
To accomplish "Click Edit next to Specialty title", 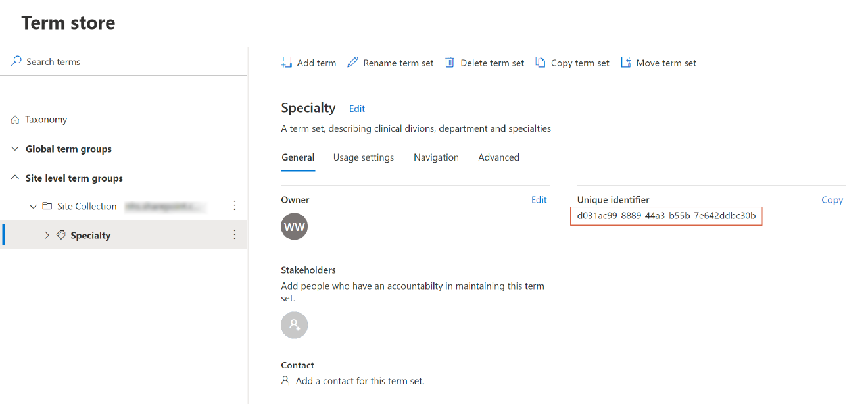I will click(x=357, y=108).
